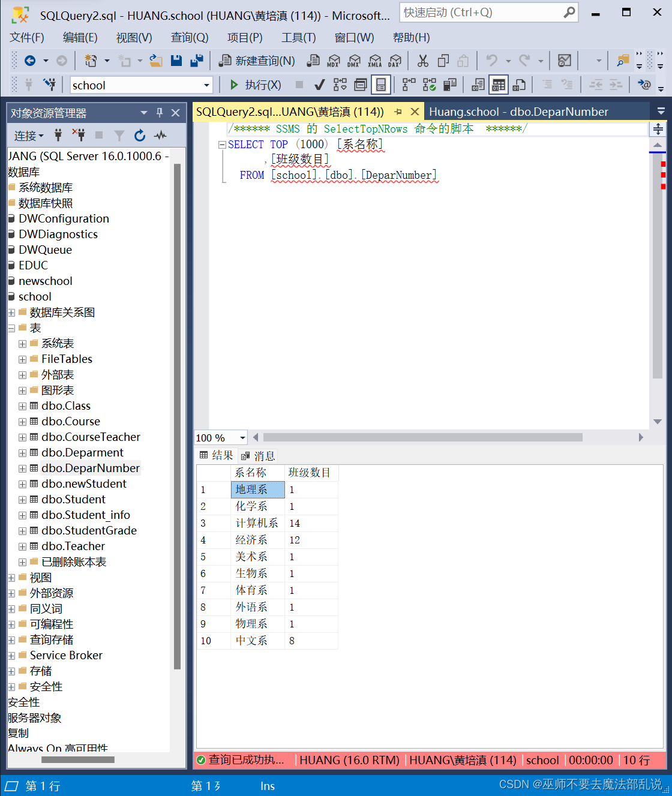The height and width of the screenshot is (796, 672).
Task: Click the disconnect plug icon in Object Explorer
Action: pyautogui.click(x=79, y=136)
